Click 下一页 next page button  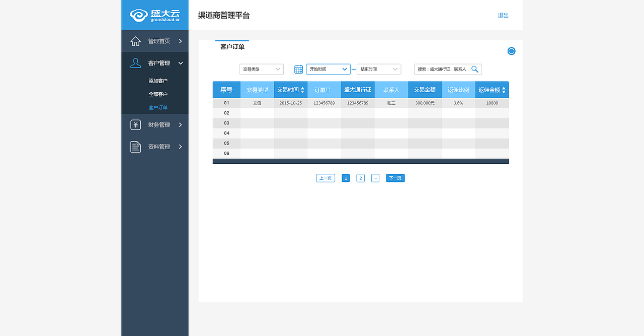click(x=395, y=178)
